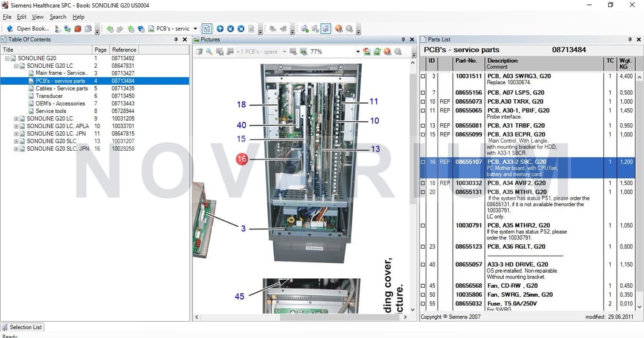Select the Main frame - Service tree item

point(62,73)
